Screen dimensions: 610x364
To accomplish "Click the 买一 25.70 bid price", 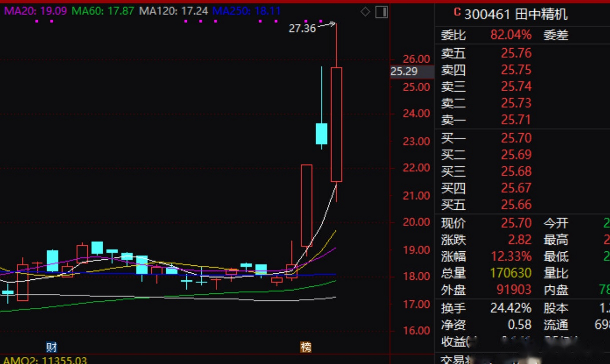I will (516, 138).
